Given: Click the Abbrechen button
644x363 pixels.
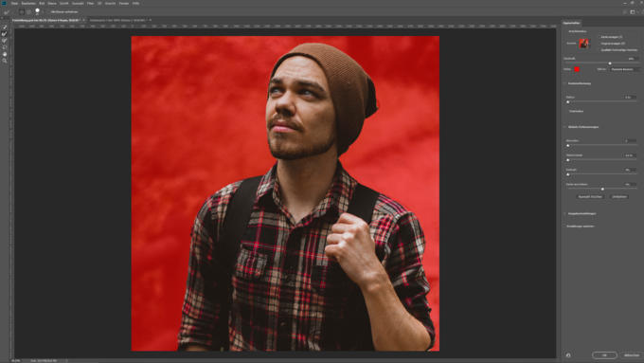Looking at the screenshot, I should 632,355.
